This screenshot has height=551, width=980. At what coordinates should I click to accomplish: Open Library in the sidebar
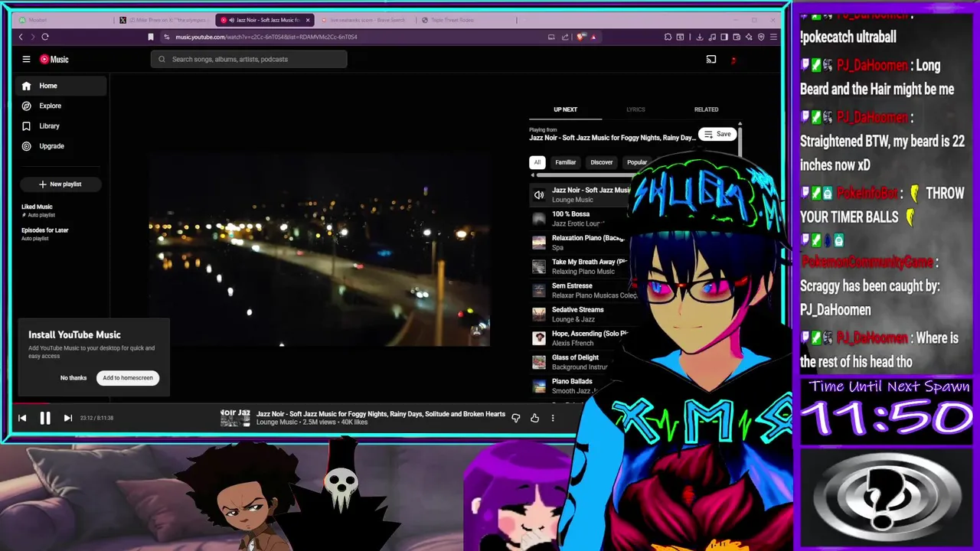[x=61, y=126]
